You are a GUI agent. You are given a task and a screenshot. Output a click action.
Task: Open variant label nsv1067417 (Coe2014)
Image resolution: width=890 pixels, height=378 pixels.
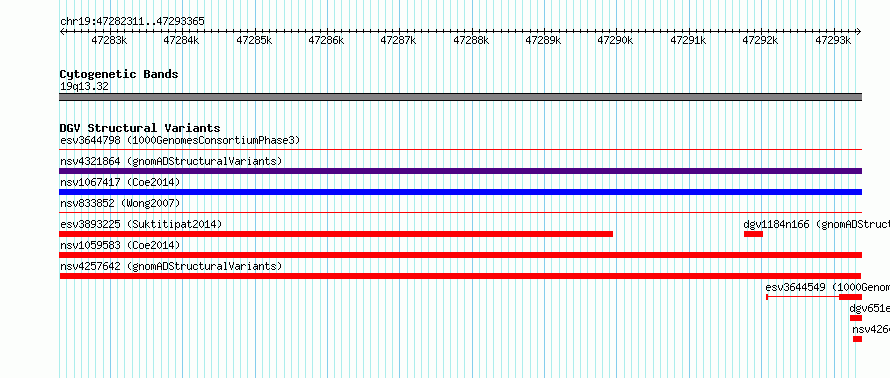click(120, 182)
